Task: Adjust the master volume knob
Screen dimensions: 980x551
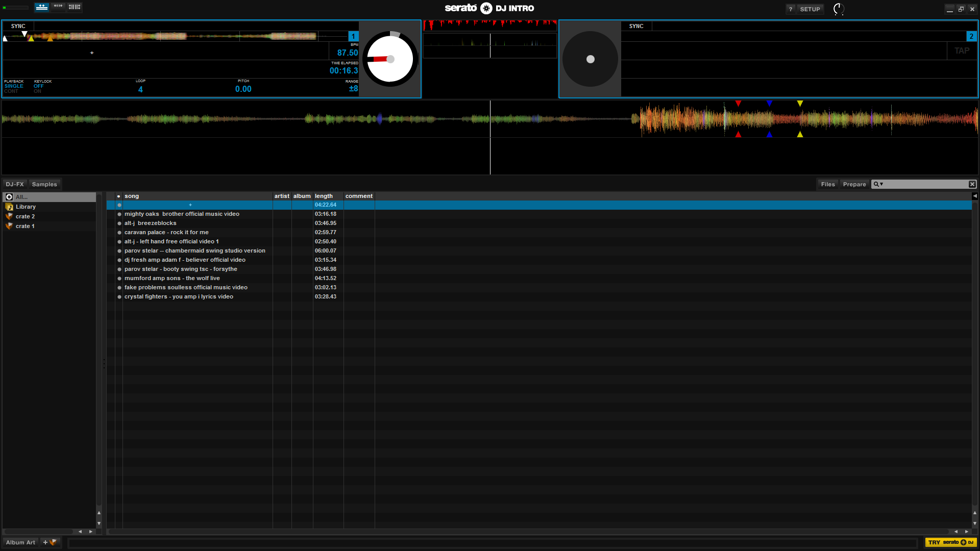Action: click(x=838, y=9)
